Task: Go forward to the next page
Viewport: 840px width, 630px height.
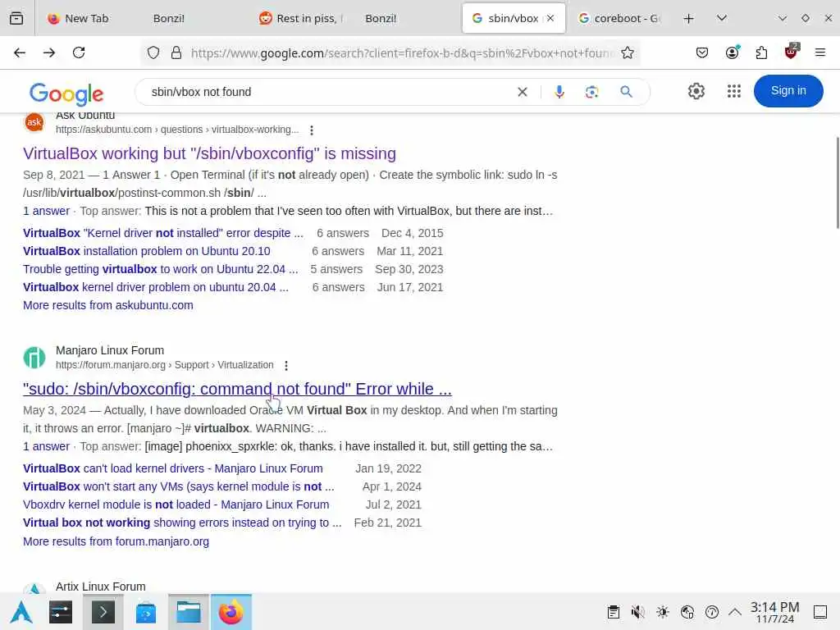Action: pos(49,52)
